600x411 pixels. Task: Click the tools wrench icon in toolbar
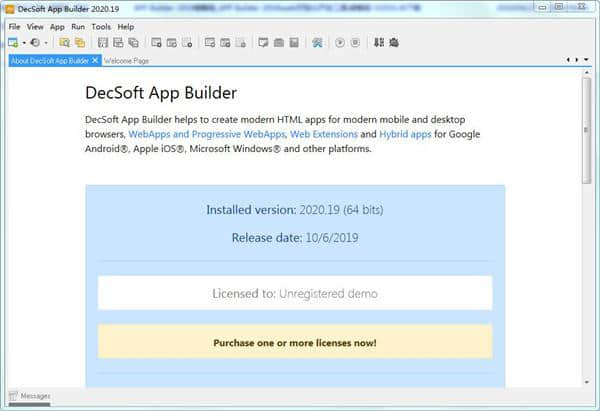point(317,43)
